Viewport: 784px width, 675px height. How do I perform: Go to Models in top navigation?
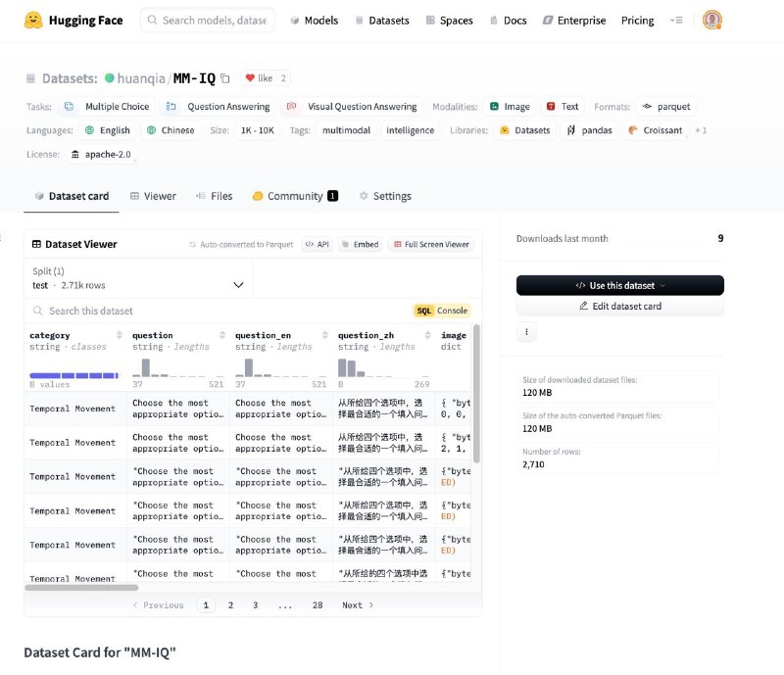click(x=315, y=21)
